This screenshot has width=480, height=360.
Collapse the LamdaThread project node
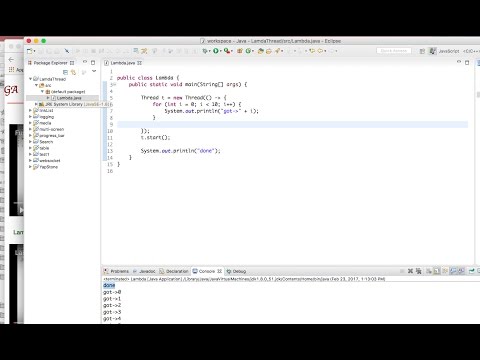[30, 79]
